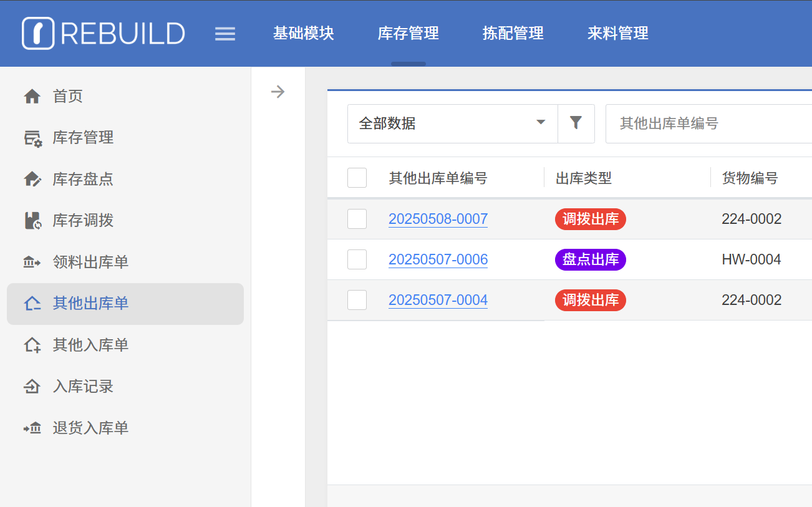Select checkbox for row 20250508-0007
Screen dimensions: 812x507
point(357,219)
